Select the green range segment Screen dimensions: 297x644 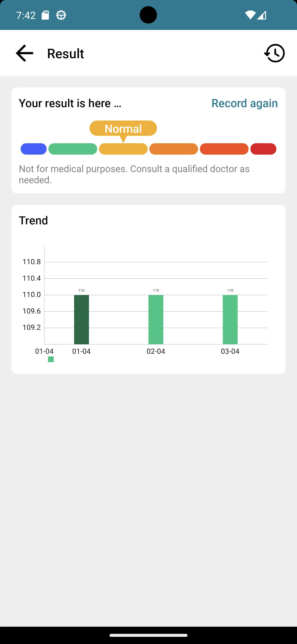pos(73,149)
